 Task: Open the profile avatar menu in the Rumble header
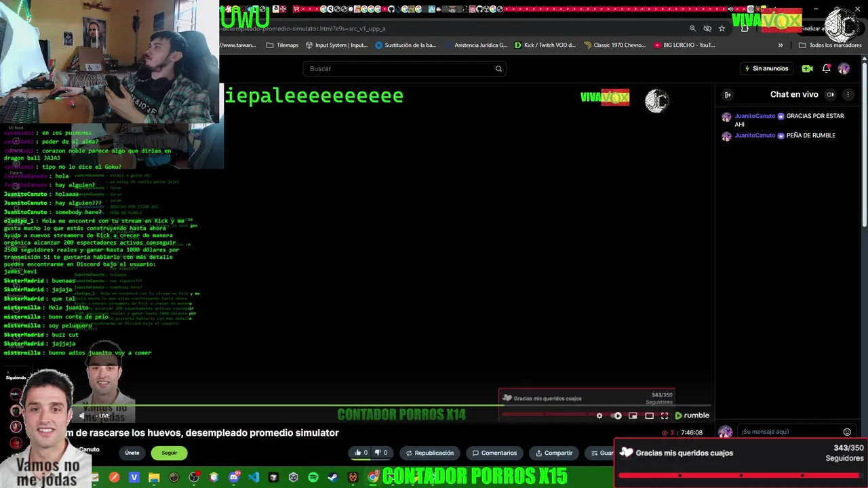tap(844, 68)
